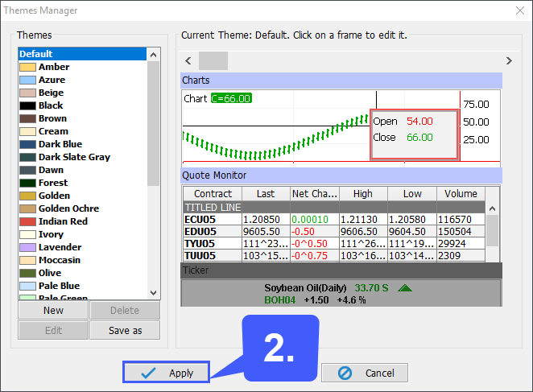The image size is (533, 392).
Task: Click the Open 54.00 value
Action: click(419, 122)
